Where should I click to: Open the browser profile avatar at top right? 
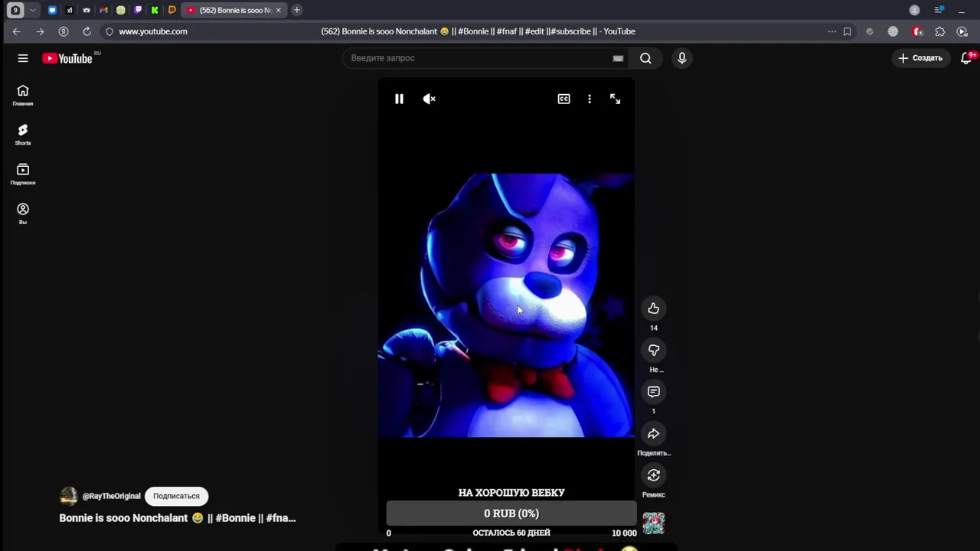[914, 10]
